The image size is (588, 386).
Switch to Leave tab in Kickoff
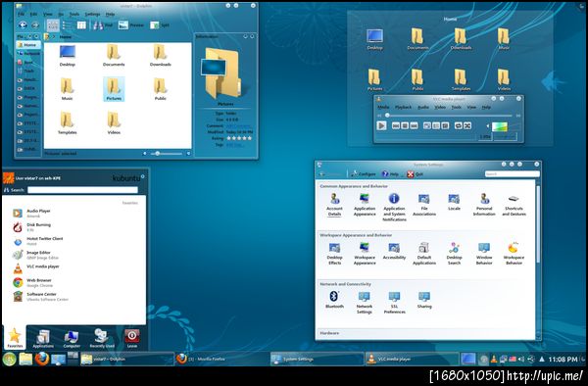tap(132, 338)
